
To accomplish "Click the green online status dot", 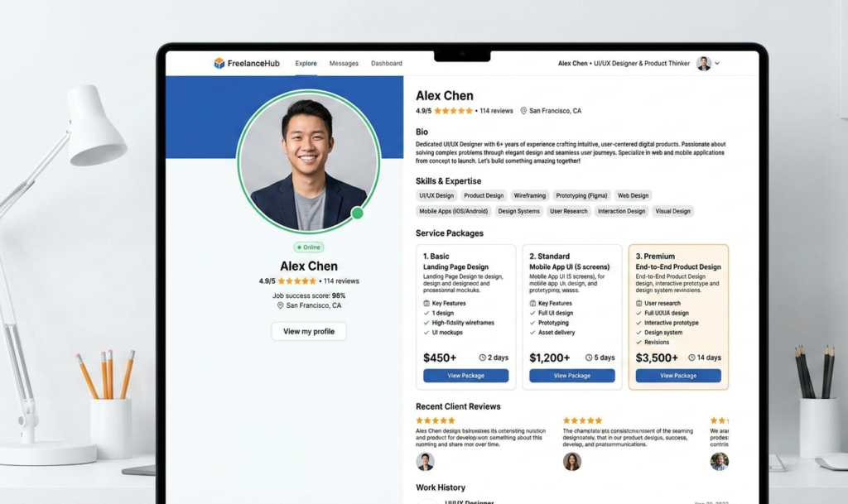I will 358,214.
